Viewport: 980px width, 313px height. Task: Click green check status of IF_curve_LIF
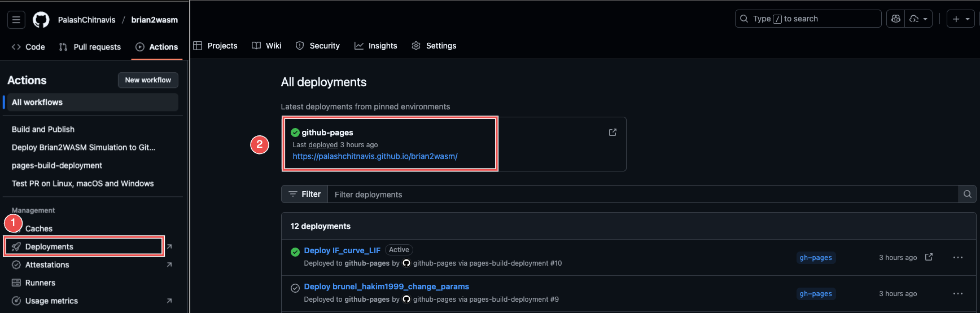pyautogui.click(x=295, y=252)
